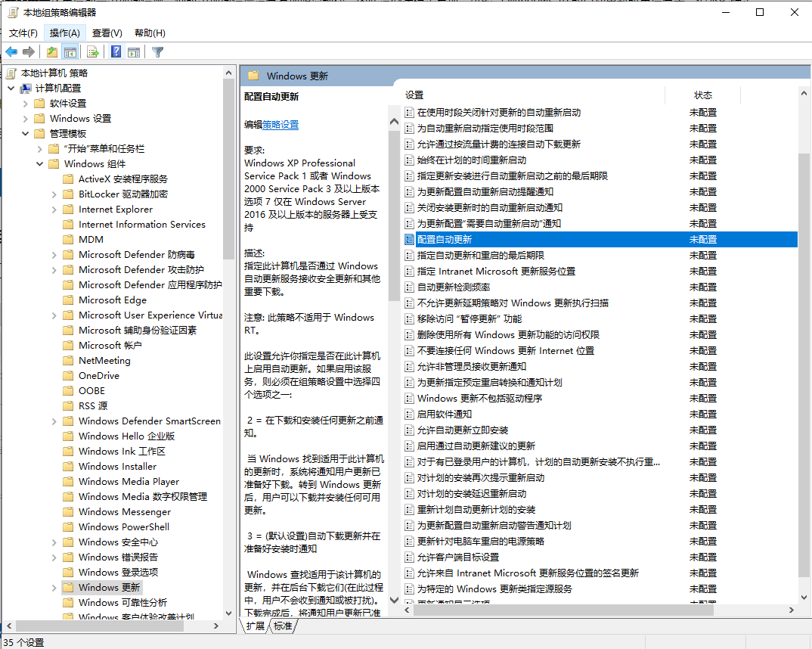The height and width of the screenshot is (649, 812).
Task: Click the 本地计算机 策略 root icon
Action: click(x=11, y=73)
